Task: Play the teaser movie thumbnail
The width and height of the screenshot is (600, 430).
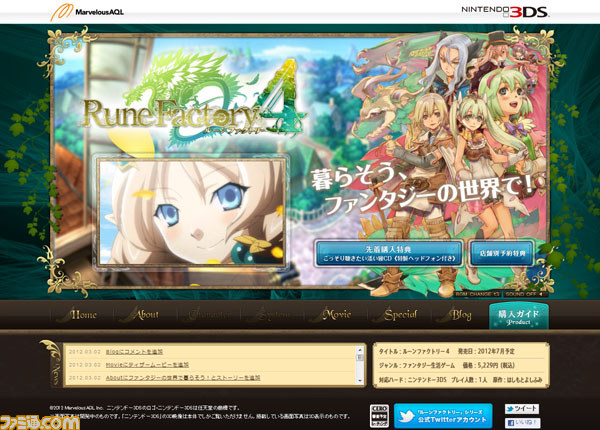Action: (192, 212)
